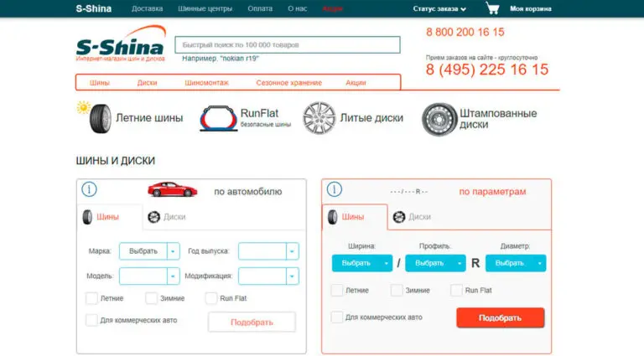Check Летние in by-car panel

[91, 298]
